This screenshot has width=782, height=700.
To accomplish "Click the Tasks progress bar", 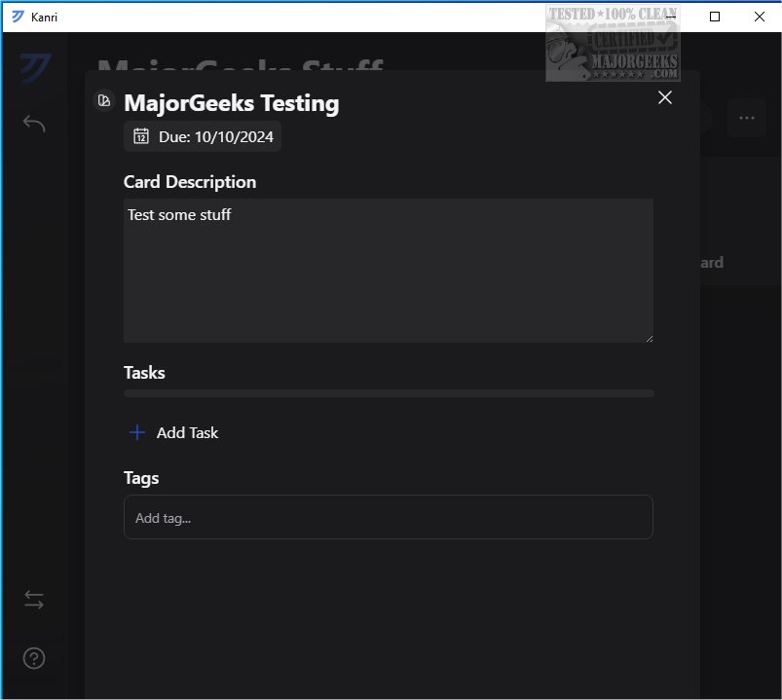I will pyautogui.click(x=388, y=393).
